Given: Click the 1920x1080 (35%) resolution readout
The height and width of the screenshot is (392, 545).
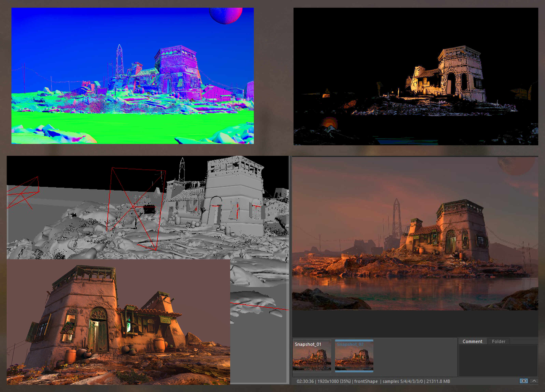Looking at the screenshot, I should point(334,381).
